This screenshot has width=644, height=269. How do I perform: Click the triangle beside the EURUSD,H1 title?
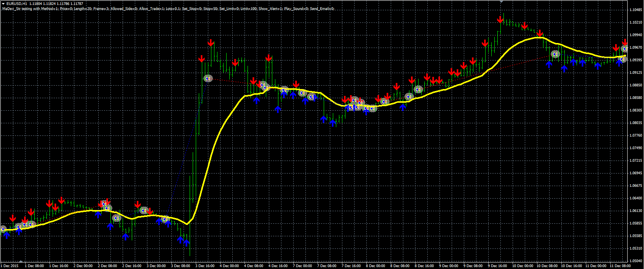click(x=3, y=4)
